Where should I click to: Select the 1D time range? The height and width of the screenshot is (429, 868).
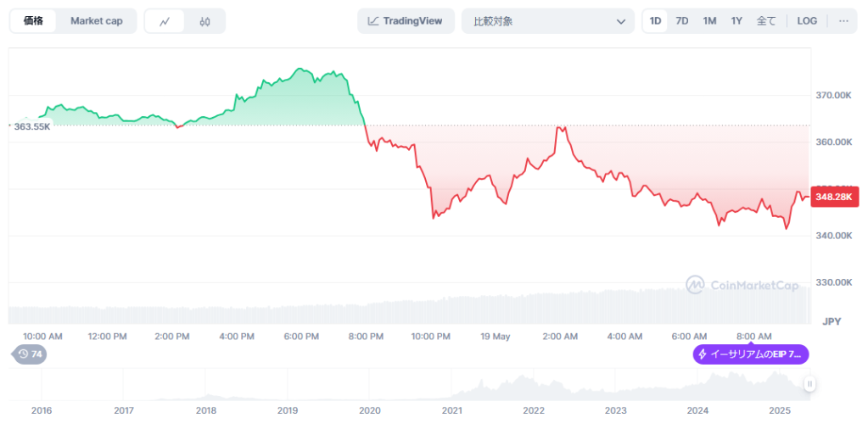pyautogui.click(x=655, y=21)
